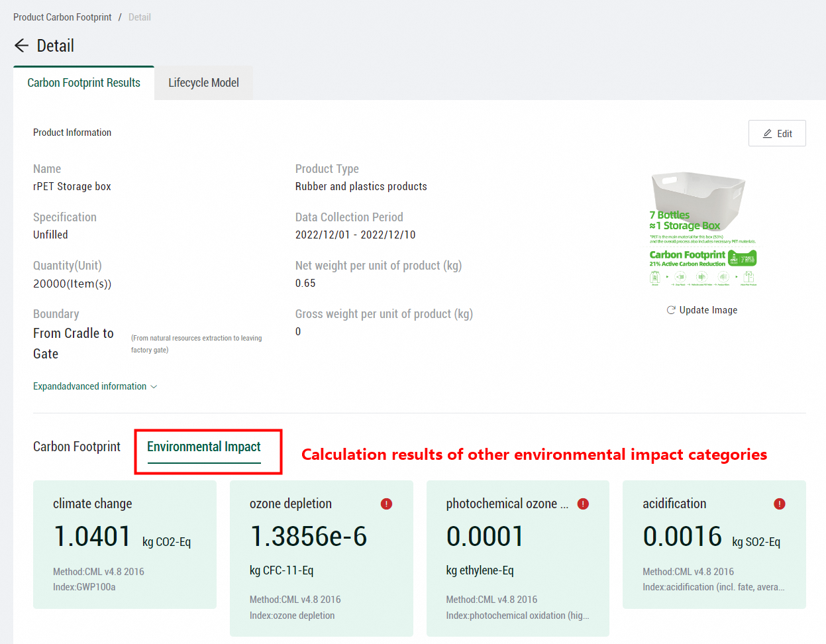Click the Expandadvanced information link text
Viewport: 826px width, 644px height.
coord(89,386)
